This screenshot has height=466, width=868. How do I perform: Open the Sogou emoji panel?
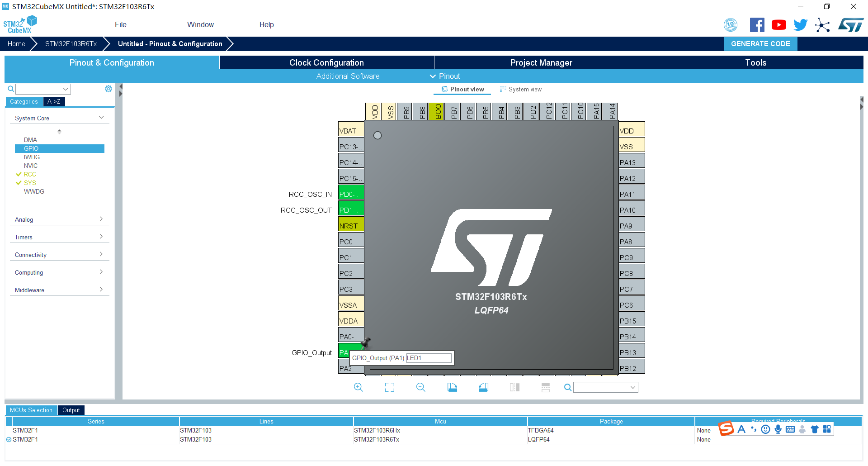pyautogui.click(x=765, y=429)
